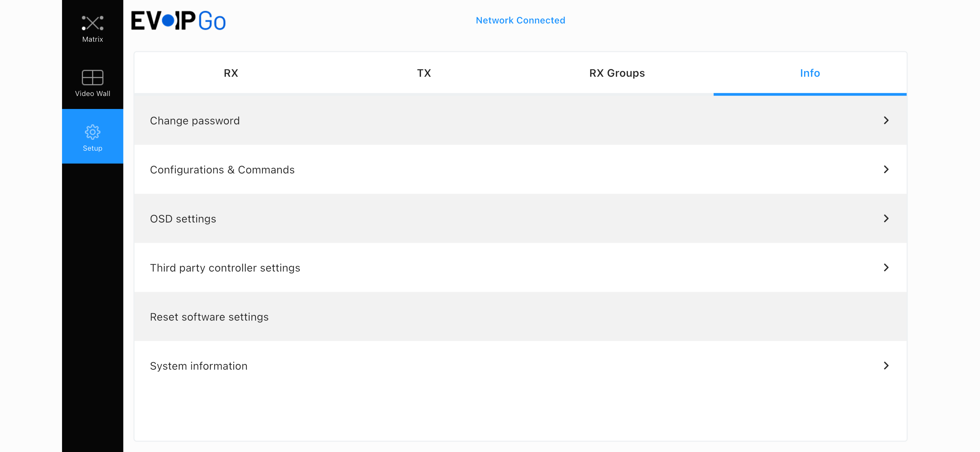Select the Setup gear icon

(93, 132)
